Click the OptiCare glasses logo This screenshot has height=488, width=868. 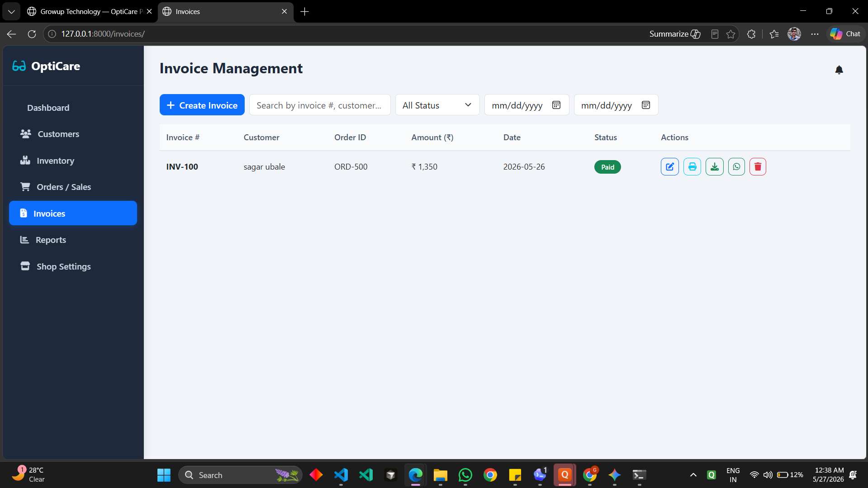[19, 66]
